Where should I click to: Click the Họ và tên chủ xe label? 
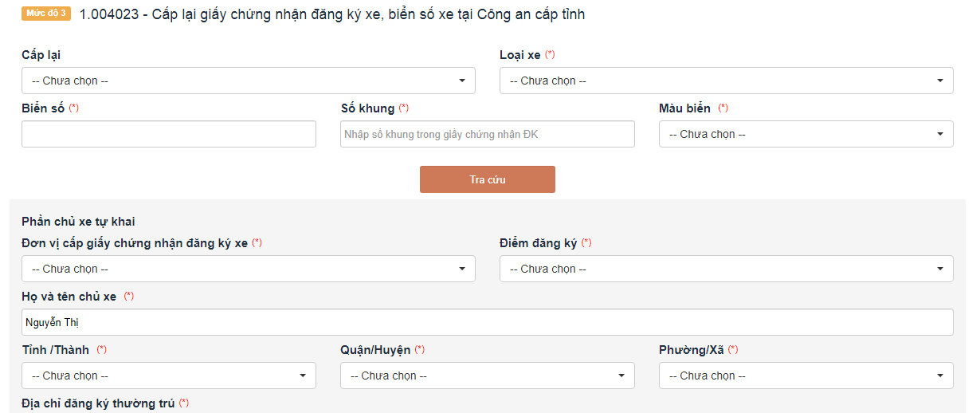coord(69,297)
